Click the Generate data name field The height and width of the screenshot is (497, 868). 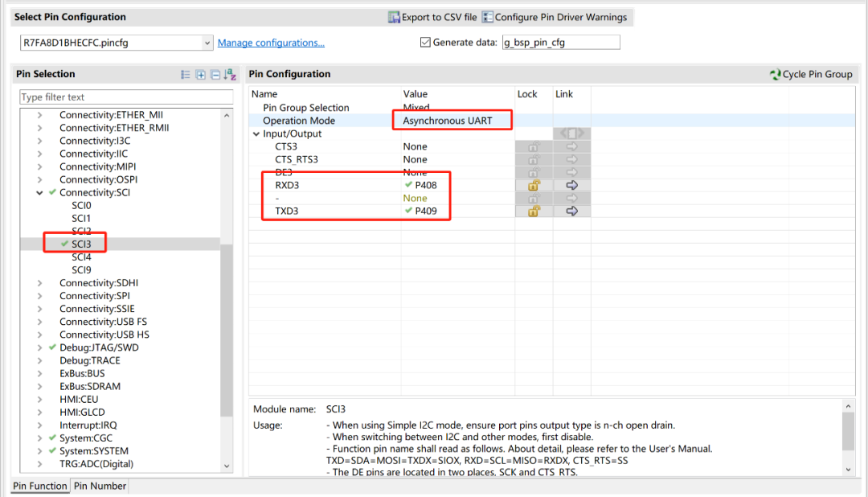tap(561, 42)
